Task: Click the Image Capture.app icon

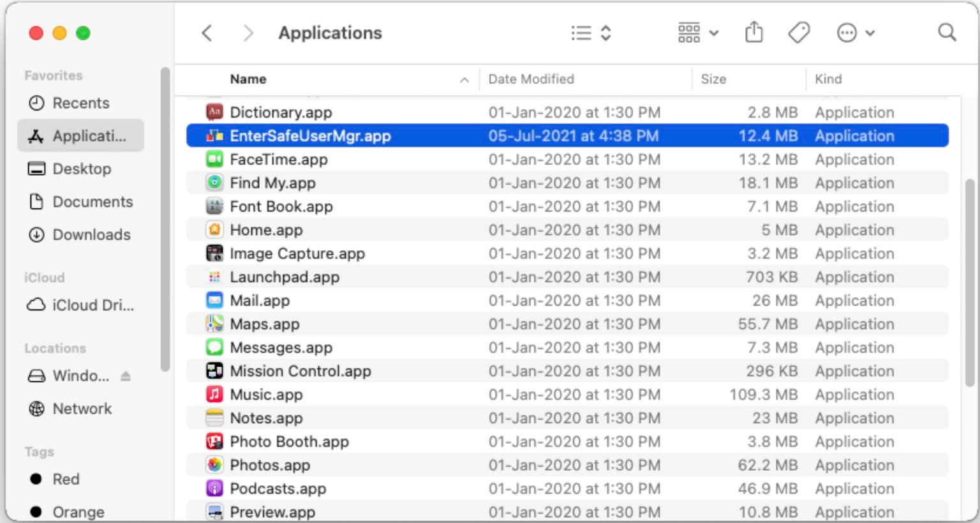Action: tap(214, 254)
